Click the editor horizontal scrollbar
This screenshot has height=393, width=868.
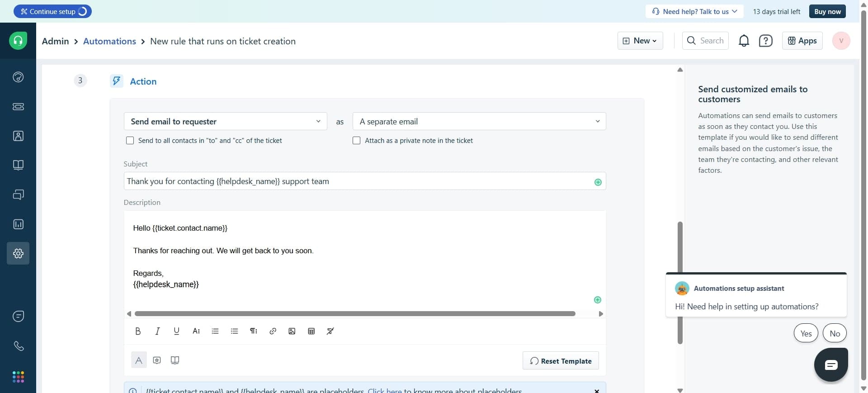355,313
